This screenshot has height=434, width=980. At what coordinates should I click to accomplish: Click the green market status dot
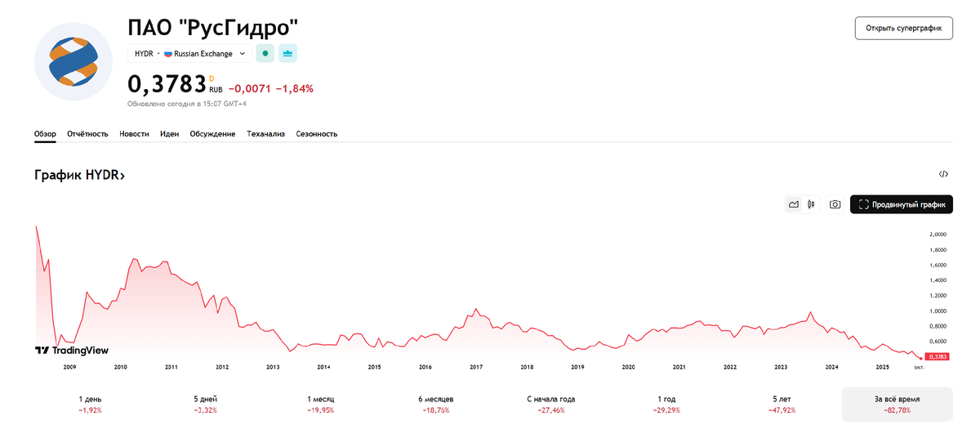point(265,53)
